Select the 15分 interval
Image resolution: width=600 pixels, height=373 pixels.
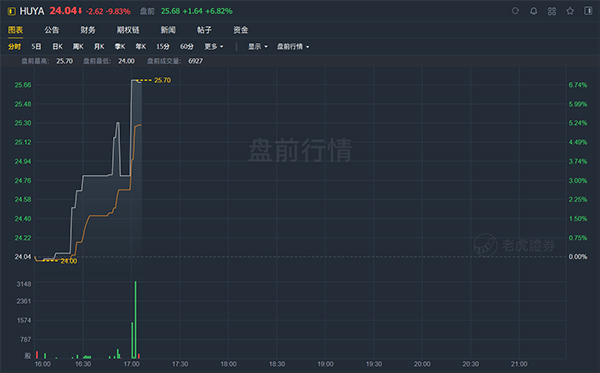tap(163, 47)
